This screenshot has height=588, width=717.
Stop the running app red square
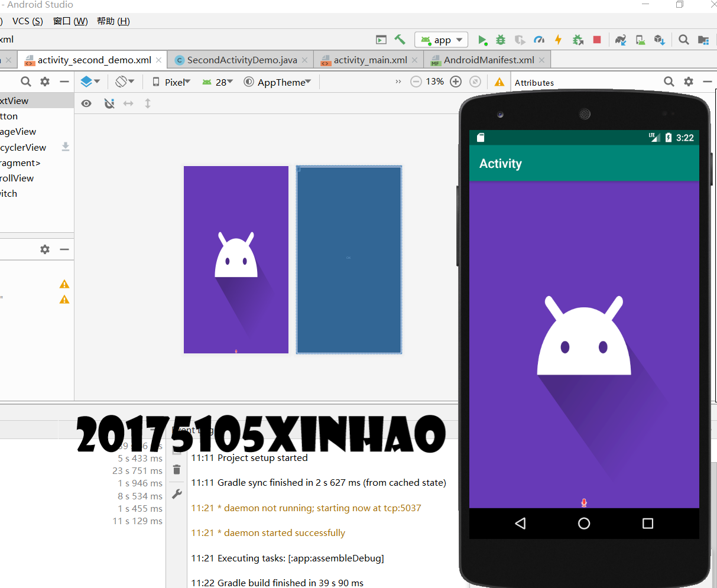pyautogui.click(x=597, y=40)
